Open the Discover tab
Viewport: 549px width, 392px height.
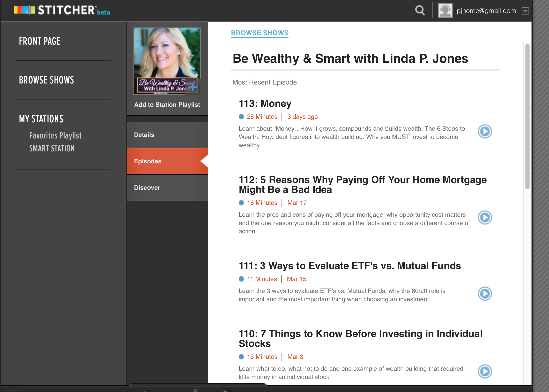(x=167, y=188)
